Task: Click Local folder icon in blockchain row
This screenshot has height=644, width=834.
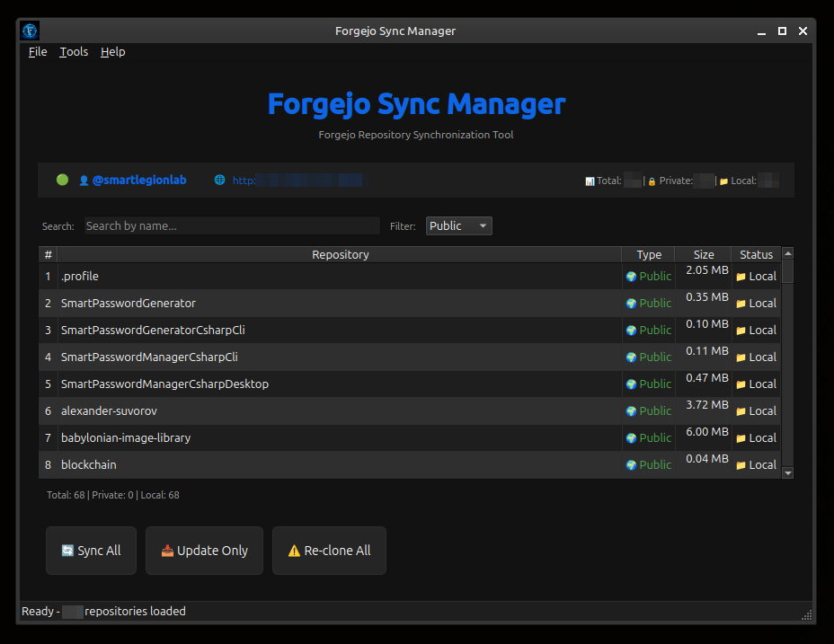Action: [741, 466]
